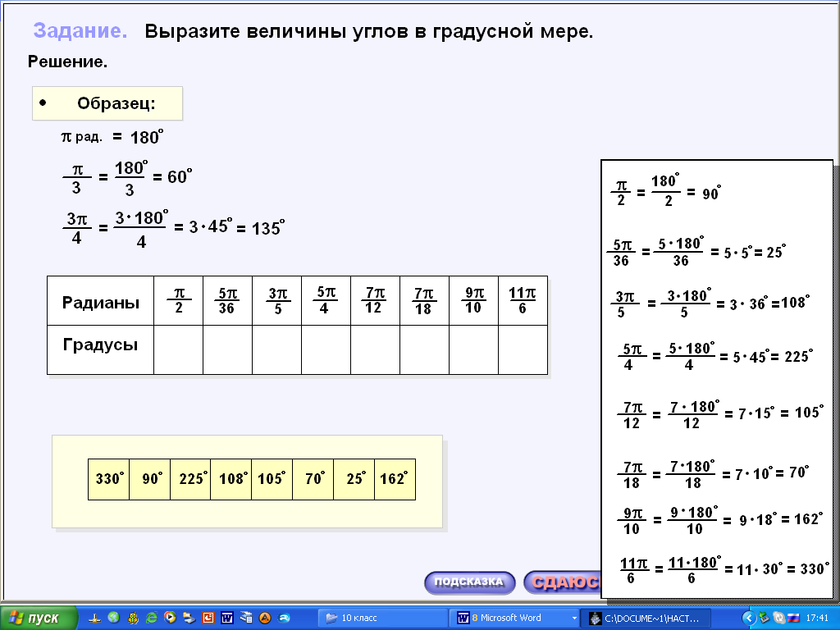Select the 108° answer tile

click(231, 479)
